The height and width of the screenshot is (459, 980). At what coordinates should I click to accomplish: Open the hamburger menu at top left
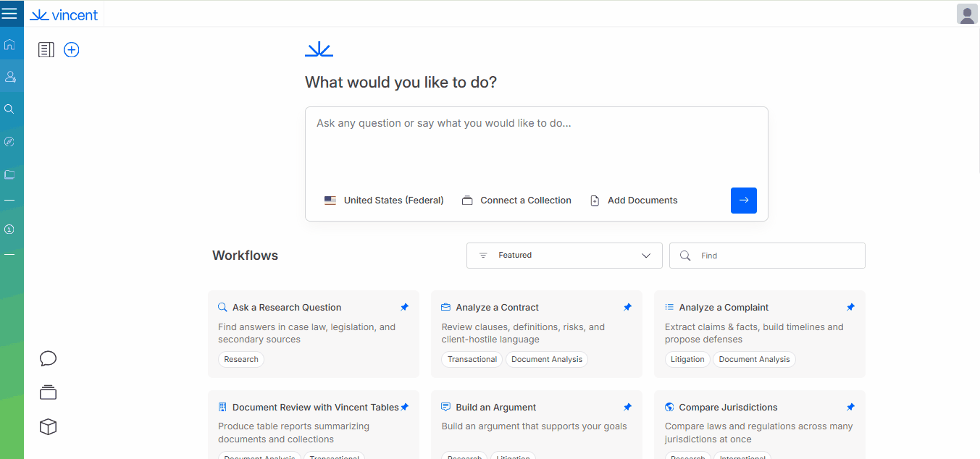(x=9, y=14)
